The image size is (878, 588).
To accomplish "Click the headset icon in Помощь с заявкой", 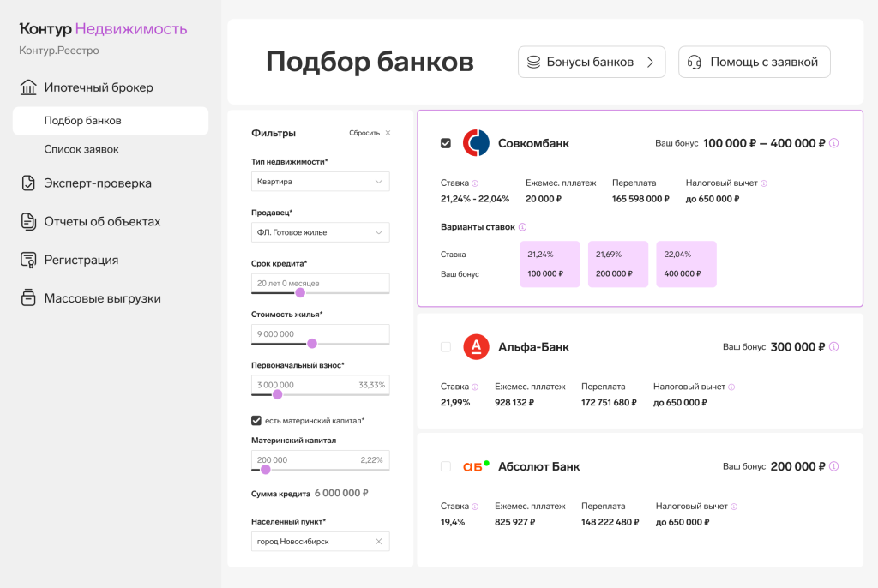I will tap(695, 63).
